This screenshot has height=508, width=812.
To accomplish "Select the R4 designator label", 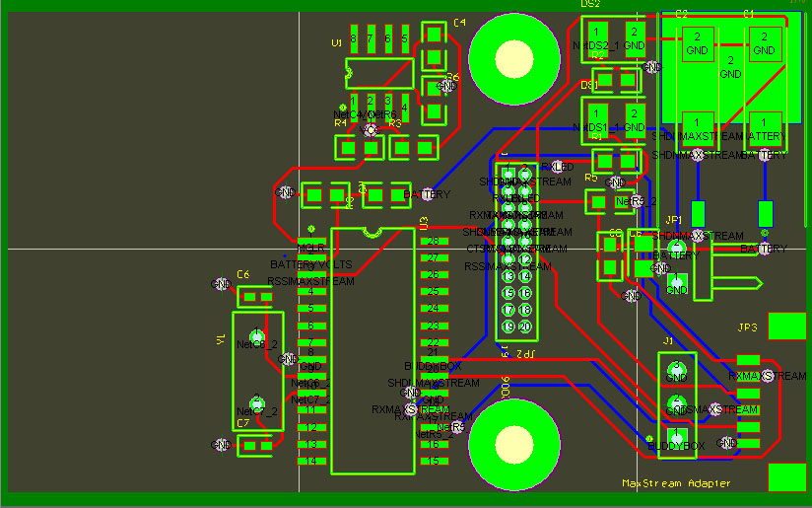I will 340,123.
